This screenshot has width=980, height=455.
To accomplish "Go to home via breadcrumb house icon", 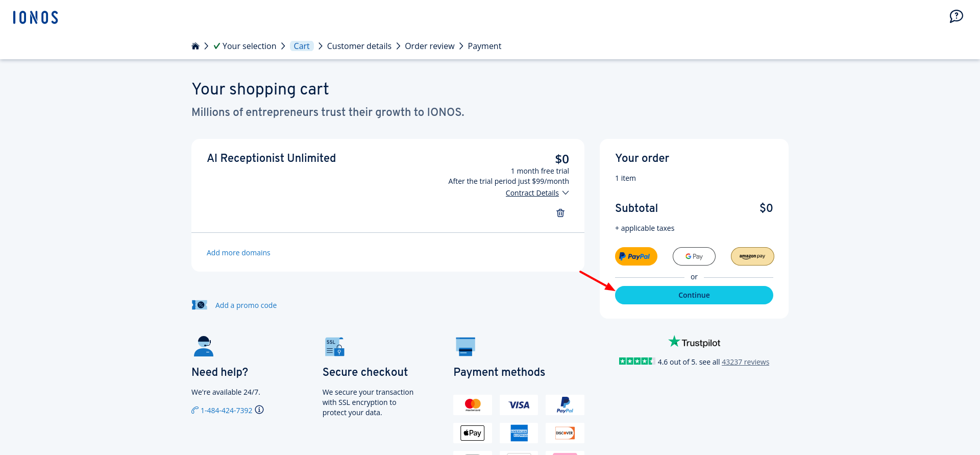I will [x=195, y=46].
